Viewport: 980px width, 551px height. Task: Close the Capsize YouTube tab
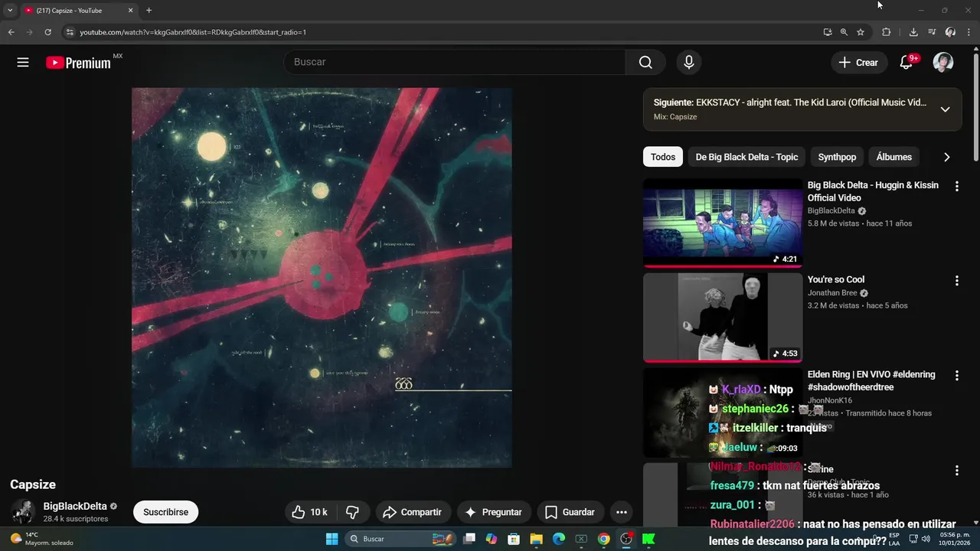point(130,11)
